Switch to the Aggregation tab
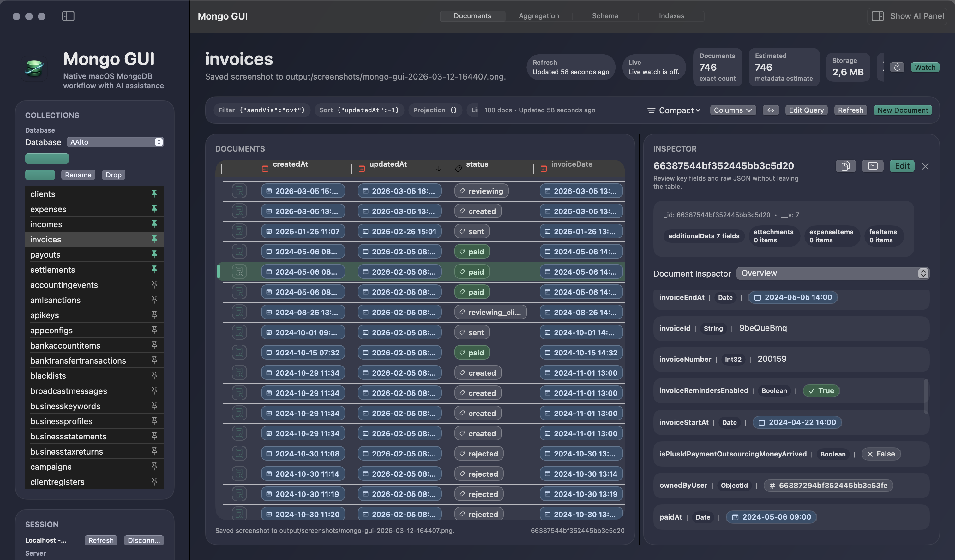The width and height of the screenshot is (955, 560). (538, 16)
